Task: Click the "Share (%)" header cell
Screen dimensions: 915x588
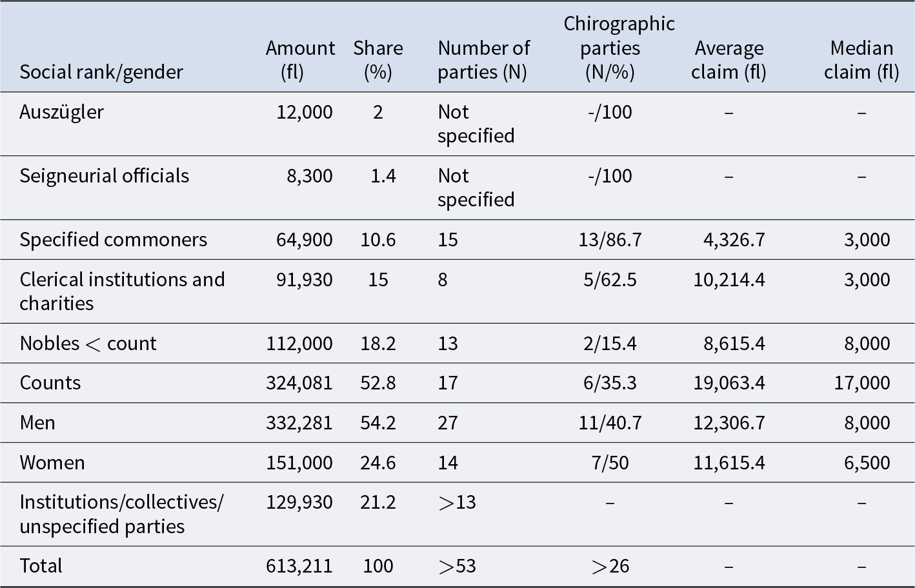Action: (377, 59)
